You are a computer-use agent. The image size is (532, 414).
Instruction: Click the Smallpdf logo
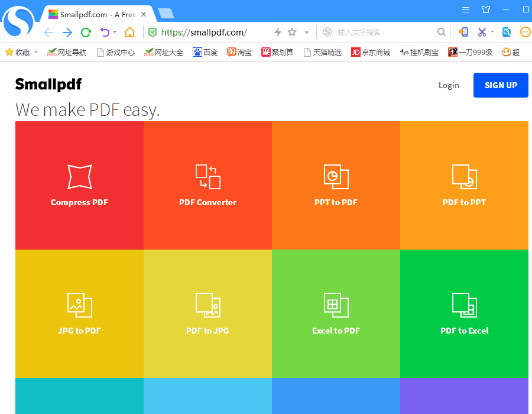pos(48,84)
